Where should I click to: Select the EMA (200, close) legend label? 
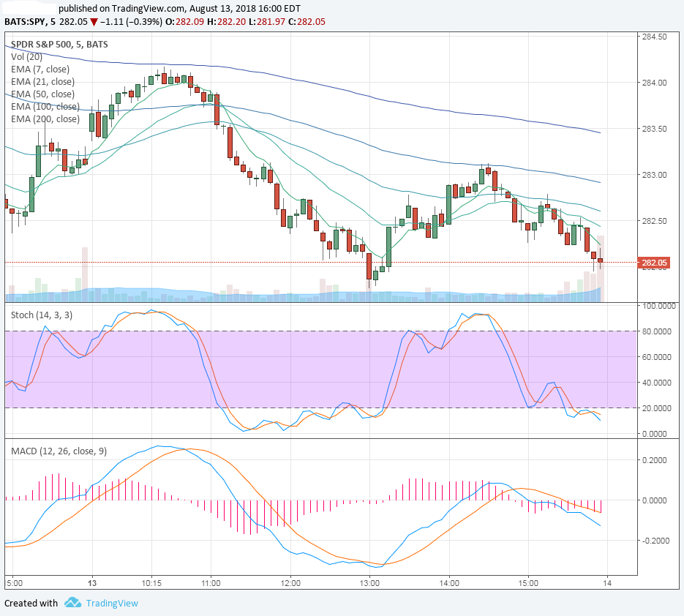pyautogui.click(x=45, y=119)
